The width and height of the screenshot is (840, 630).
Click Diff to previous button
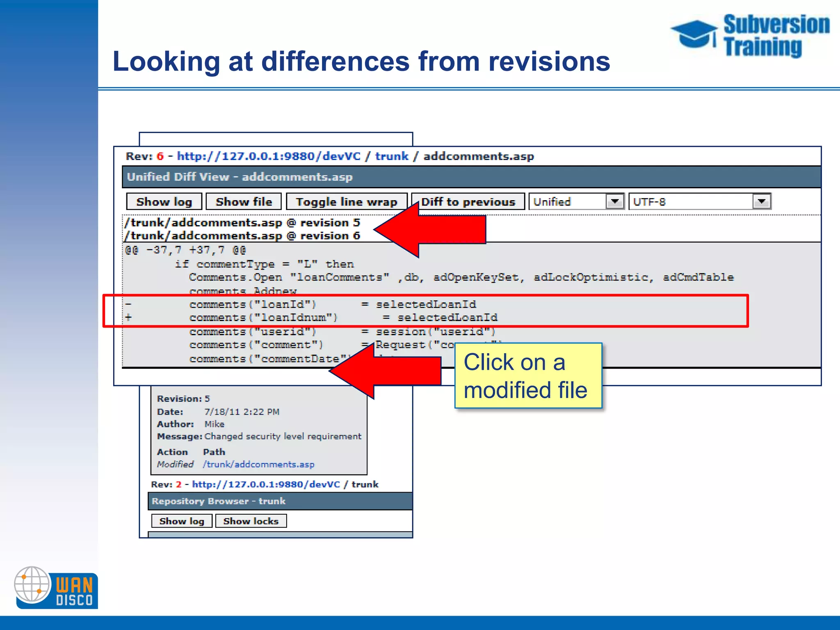(468, 202)
